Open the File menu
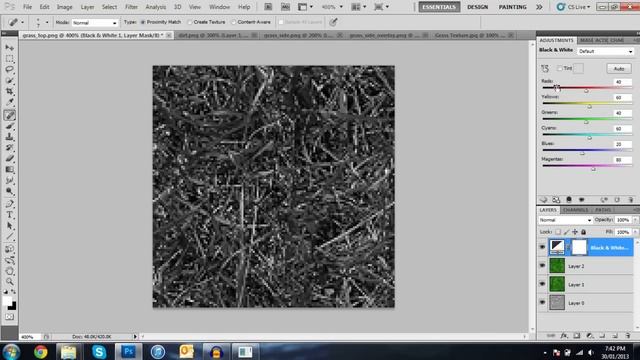Screen dimensions: 640x360 click(27, 7)
